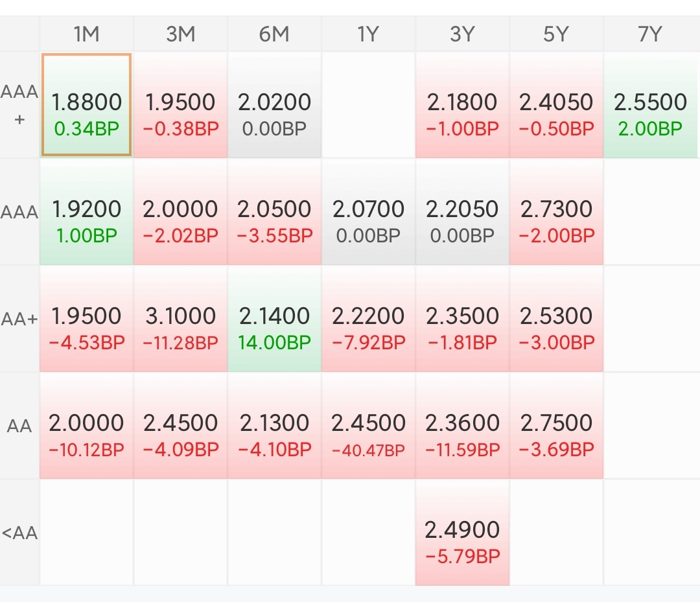Viewport: 700px width, 602px height.
Task: Select the AAA+ 7Y cell 2.5500
Action: click(x=650, y=105)
